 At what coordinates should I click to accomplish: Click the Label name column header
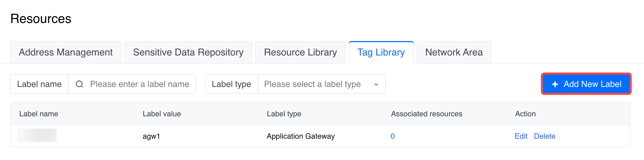pyautogui.click(x=39, y=114)
